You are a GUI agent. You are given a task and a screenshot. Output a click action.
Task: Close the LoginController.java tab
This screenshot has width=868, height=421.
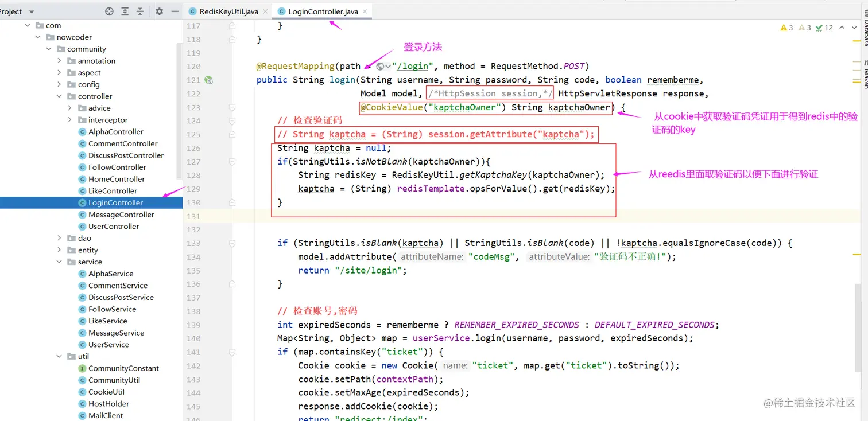point(365,11)
